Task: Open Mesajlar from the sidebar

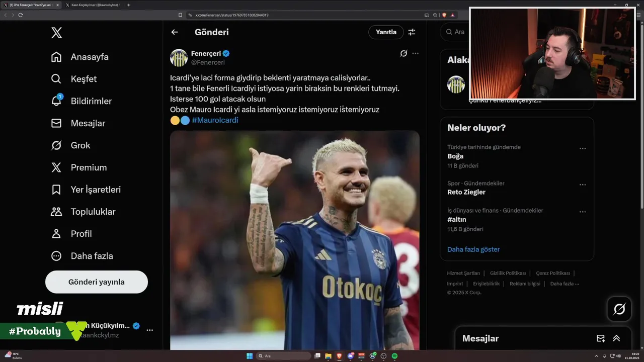Action: tap(78, 123)
